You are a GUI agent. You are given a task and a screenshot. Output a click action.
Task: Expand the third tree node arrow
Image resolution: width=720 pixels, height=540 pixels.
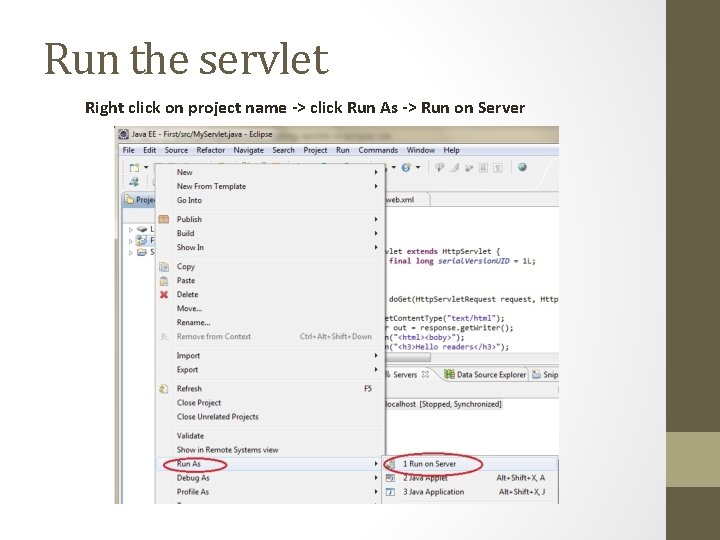click(131, 252)
